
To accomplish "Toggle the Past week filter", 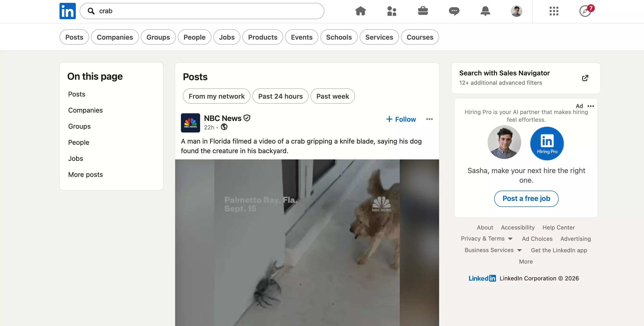I will pos(333,96).
